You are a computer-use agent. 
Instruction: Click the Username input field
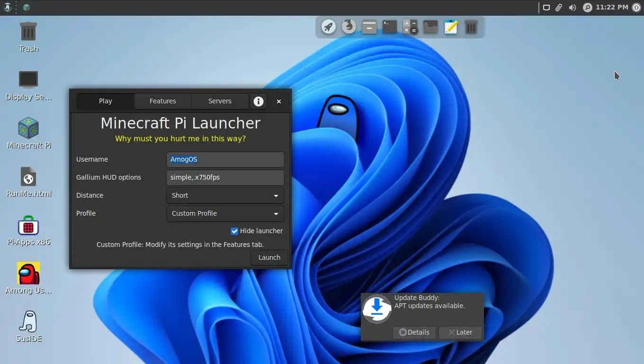[225, 160]
